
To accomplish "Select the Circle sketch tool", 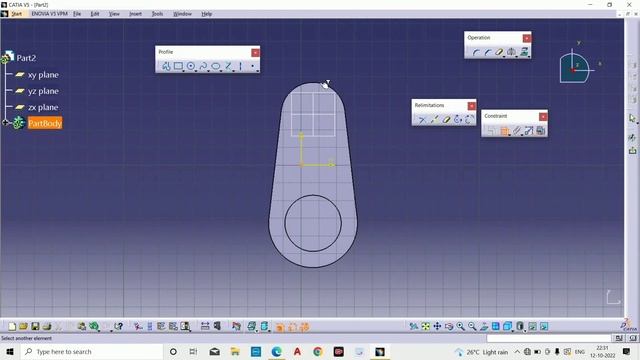I will pos(191,66).
